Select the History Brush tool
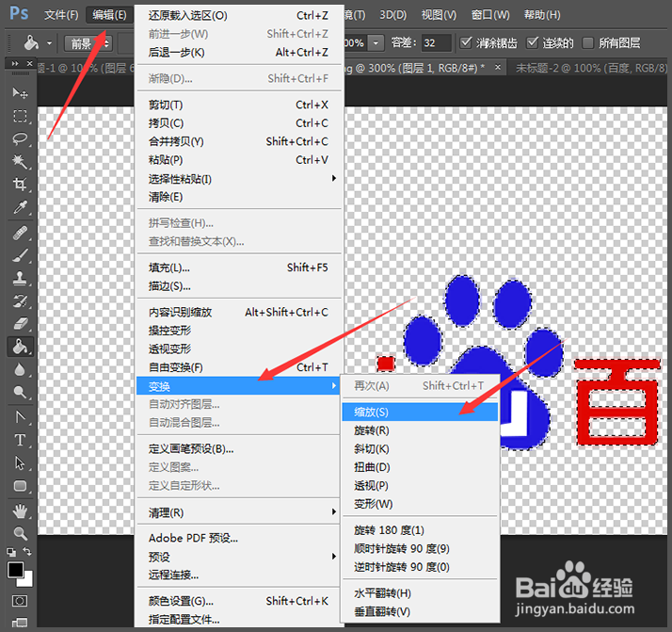This screenshot has width=672, height=632. click(x=20, y=301)
